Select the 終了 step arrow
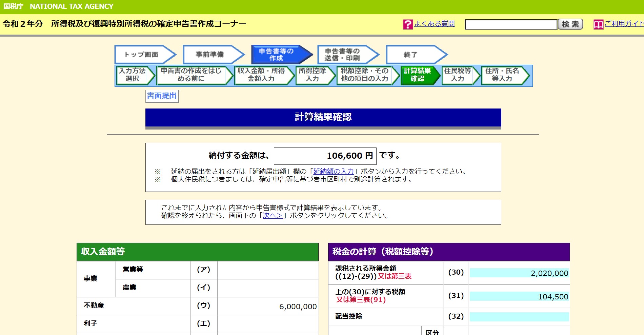This screenshot has width=644, height=335. pyautogui.click(x=412, y=55)
